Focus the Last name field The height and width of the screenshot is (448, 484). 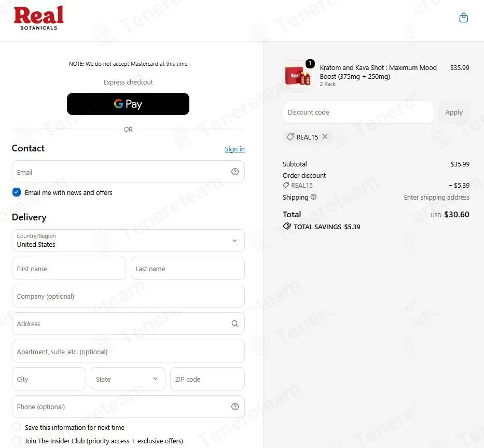click(x=188, y=269)
